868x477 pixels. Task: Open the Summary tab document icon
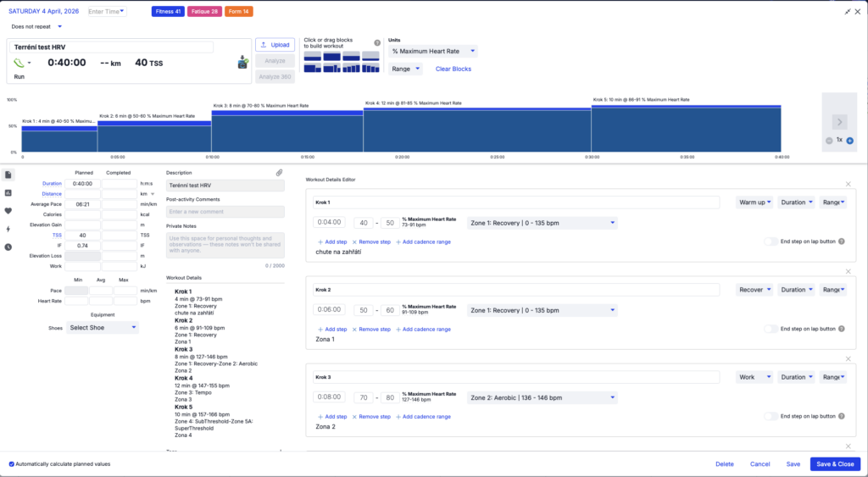point(8,175)
